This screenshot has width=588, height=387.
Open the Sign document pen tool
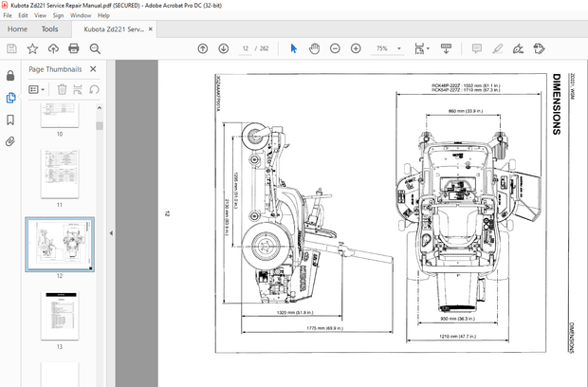pyautogui.click(x=518, y=48)
